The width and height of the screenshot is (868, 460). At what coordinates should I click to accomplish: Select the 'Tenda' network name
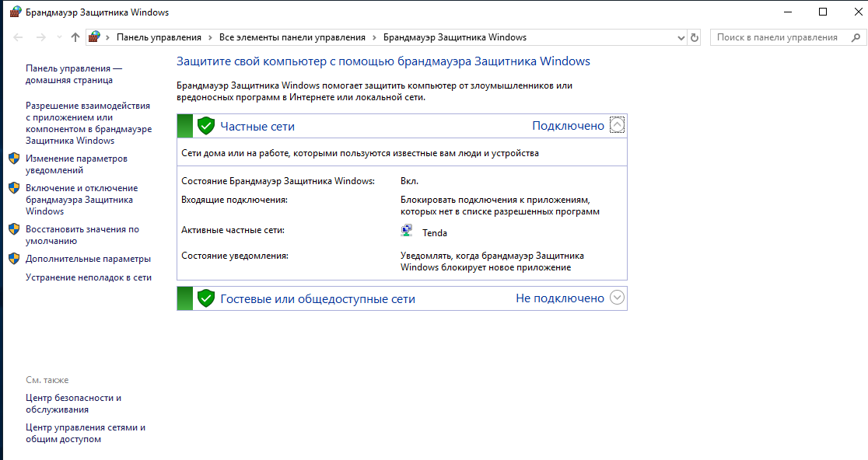pos(435,233)
